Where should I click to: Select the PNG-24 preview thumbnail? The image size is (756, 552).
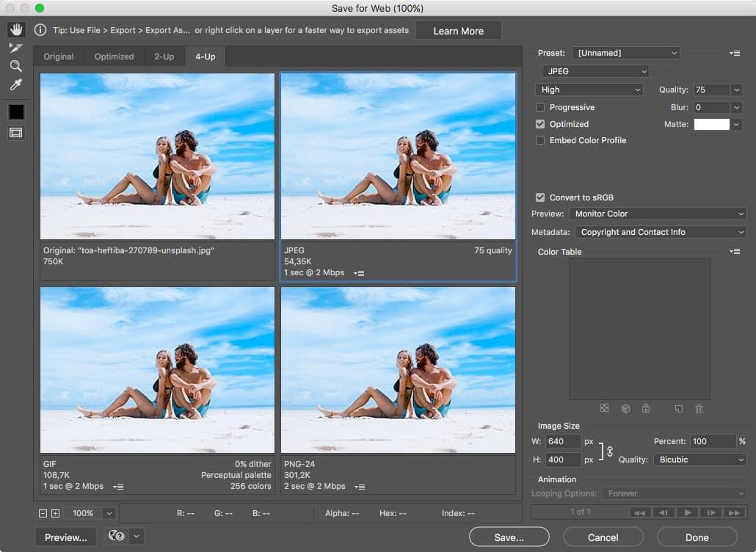pyautogui.click(x=398, y=369)
